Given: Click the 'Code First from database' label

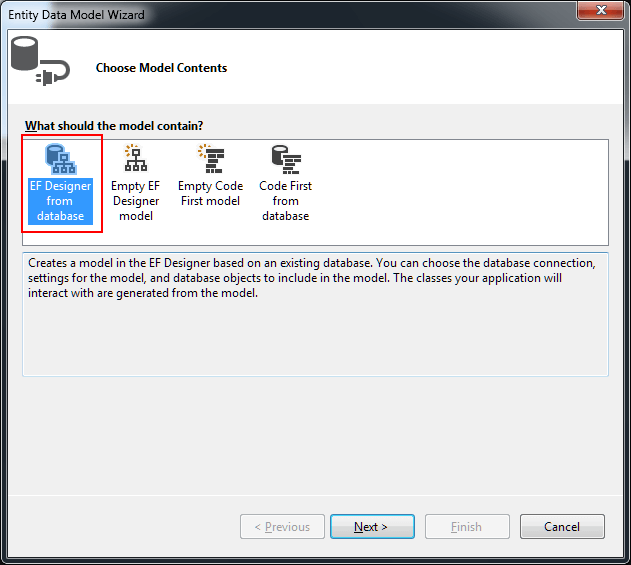Looking at the screenshot, I should (x=285, y=201).
